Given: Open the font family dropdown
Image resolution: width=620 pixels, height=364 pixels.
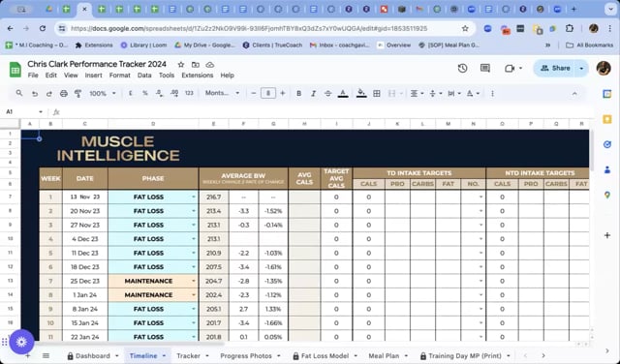Looking at the screenshot, I should point(222,93).
